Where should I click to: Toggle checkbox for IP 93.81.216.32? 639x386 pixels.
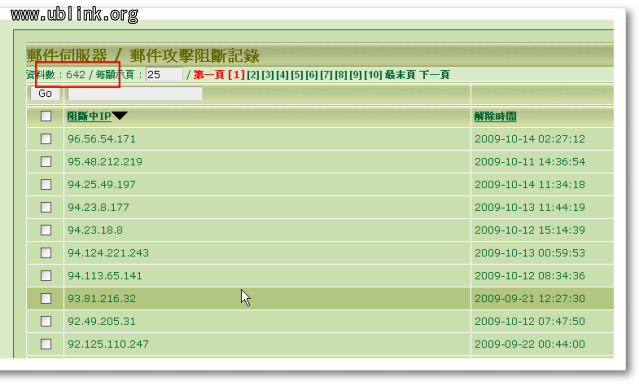pos(46,299)
